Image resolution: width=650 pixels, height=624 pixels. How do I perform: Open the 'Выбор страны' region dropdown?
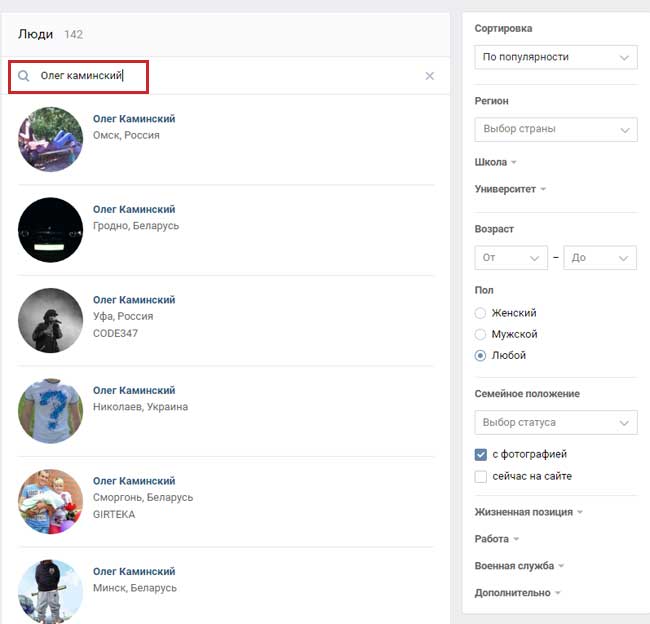point(555,129)
